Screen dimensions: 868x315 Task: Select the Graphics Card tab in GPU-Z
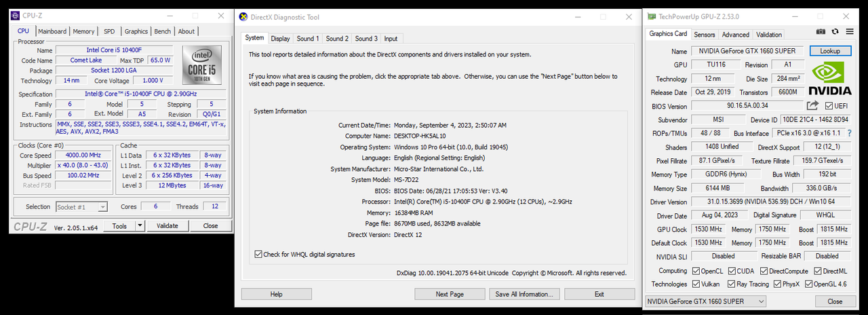[668, 34]
